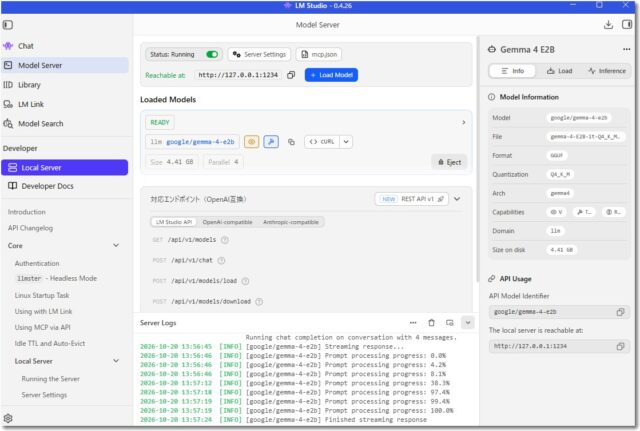Image resolution: width=640 pixels, height=431 pixels.
Task: Turn off the Status: Running switch
Action: tap(212, 55)
